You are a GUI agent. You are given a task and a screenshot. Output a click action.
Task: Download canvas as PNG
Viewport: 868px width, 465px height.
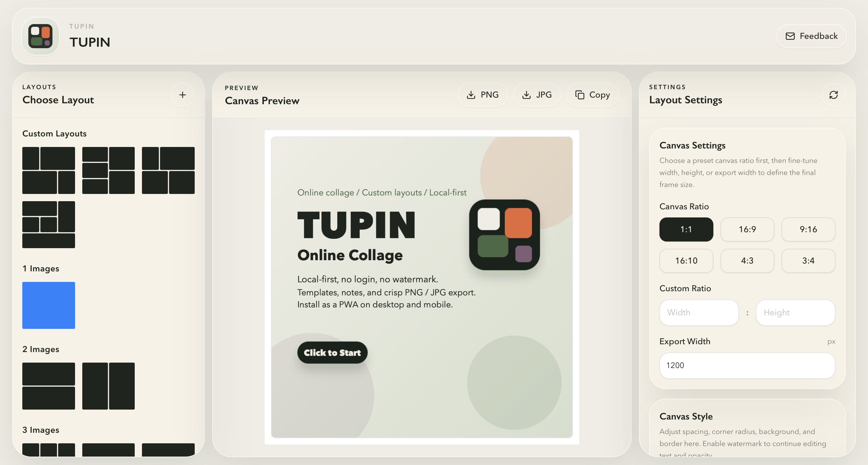[482, 95]
